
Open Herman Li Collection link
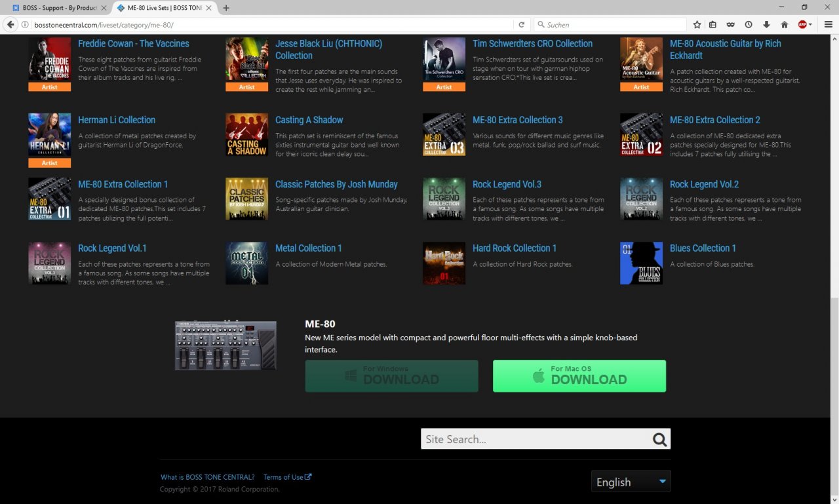[x=117, y=120]
